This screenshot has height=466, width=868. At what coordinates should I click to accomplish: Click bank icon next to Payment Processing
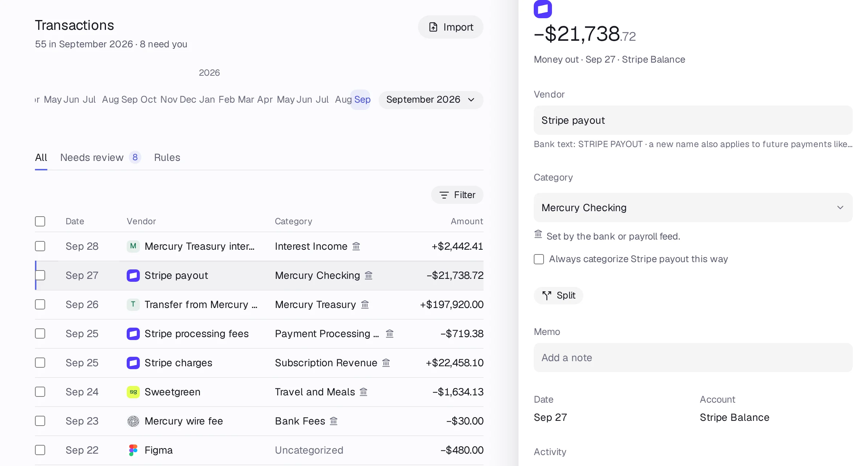pos(390,333)
